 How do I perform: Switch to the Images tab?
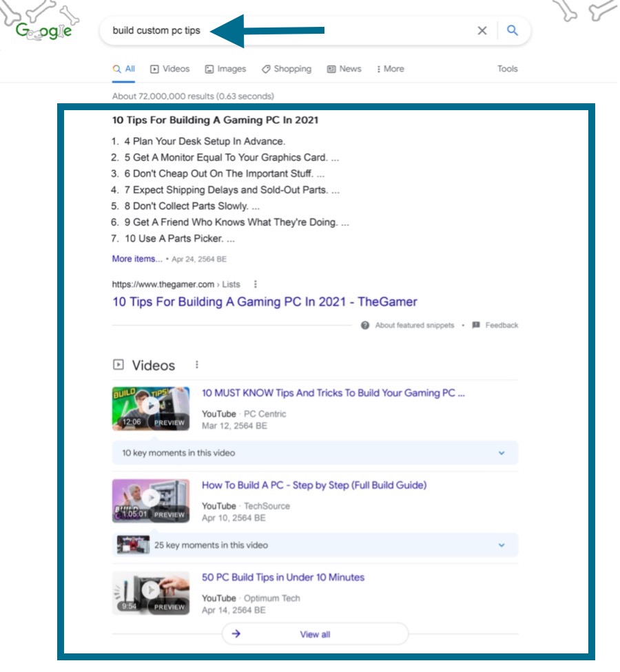[x=225, y=69]
